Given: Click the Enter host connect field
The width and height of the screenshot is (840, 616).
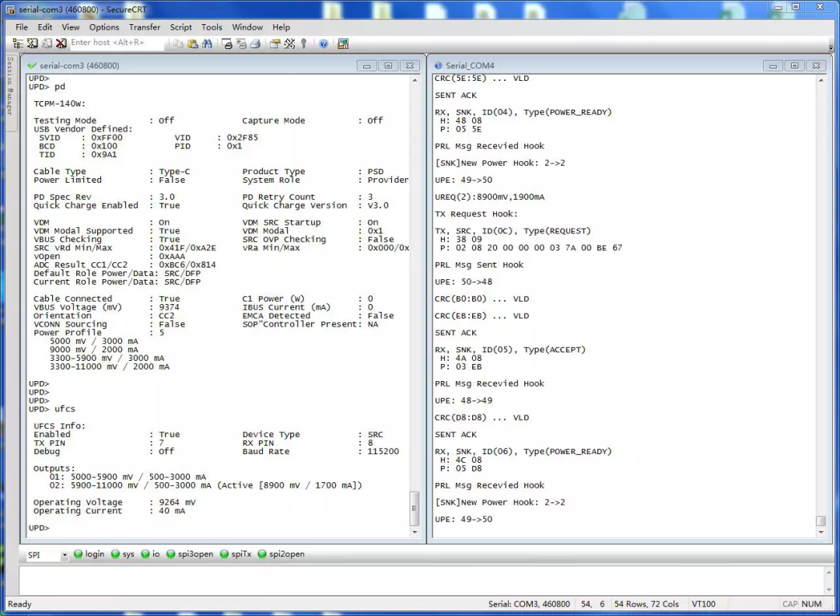Looking at the screenshot, I should coord(116,43).
